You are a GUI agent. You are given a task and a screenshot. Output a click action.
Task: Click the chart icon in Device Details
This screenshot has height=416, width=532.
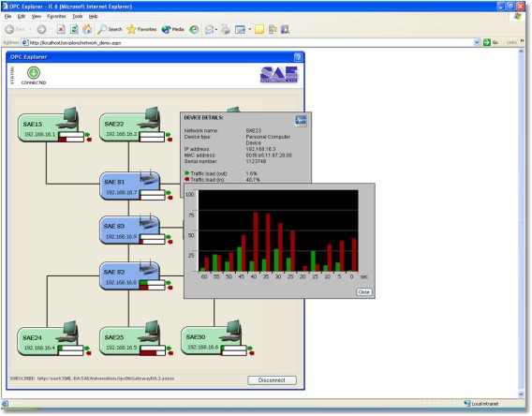[301, 120]
